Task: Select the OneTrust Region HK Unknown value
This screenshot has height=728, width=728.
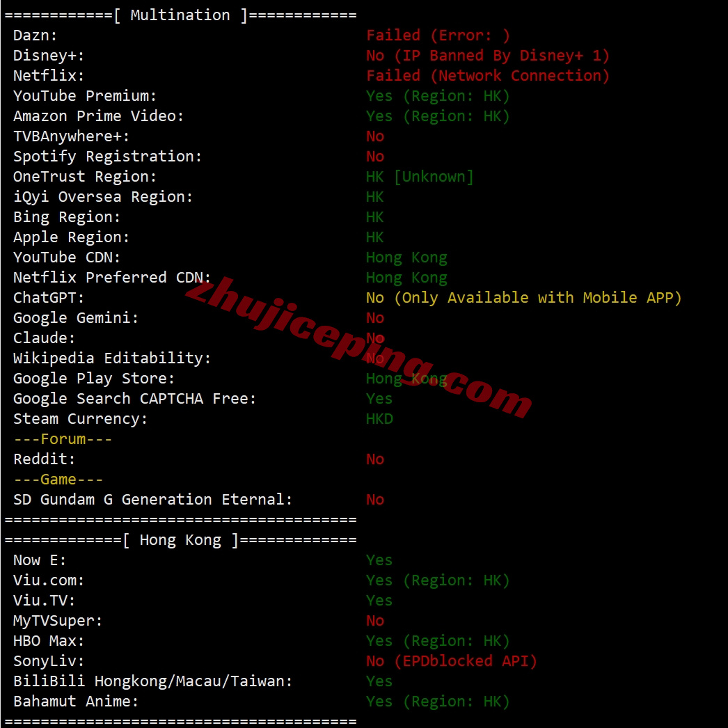Action: (x=420, y=177)
